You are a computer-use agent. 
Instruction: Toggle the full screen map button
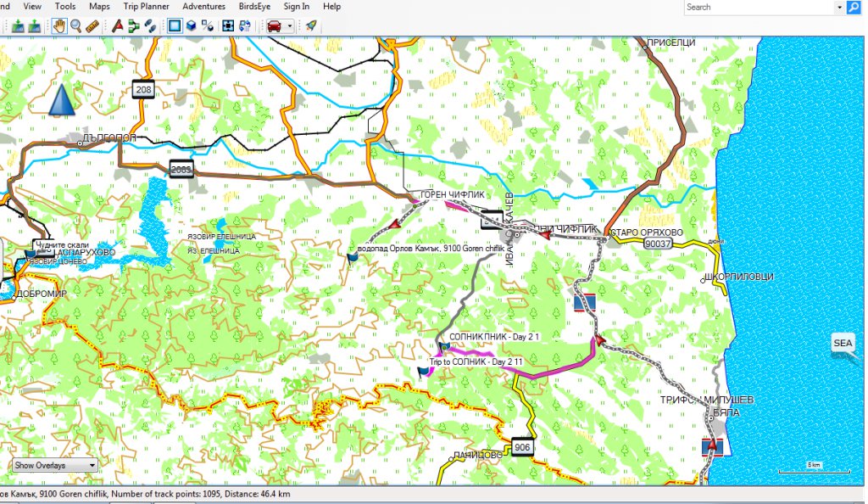[x=228, y=25]
